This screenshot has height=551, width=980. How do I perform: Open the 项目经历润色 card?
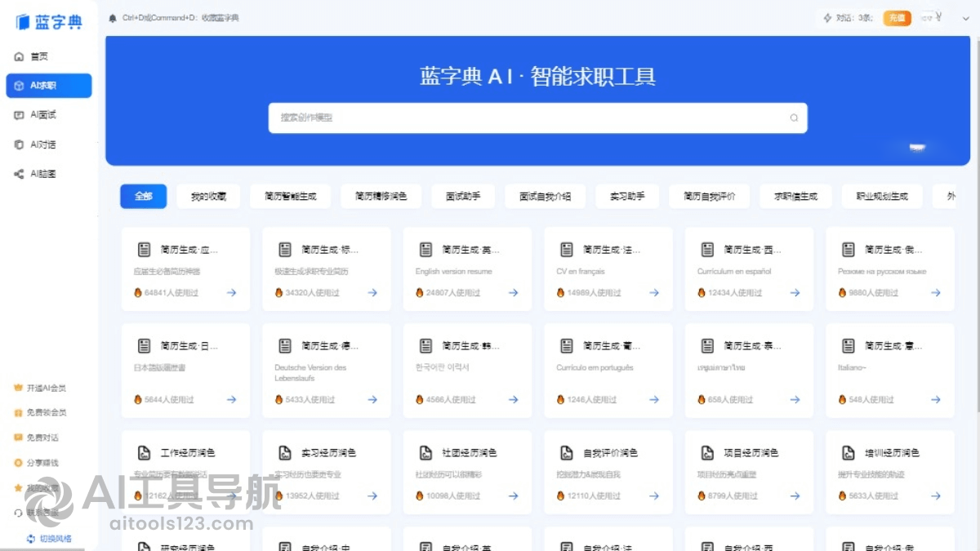pyautogui.click(x=749, y=473)
